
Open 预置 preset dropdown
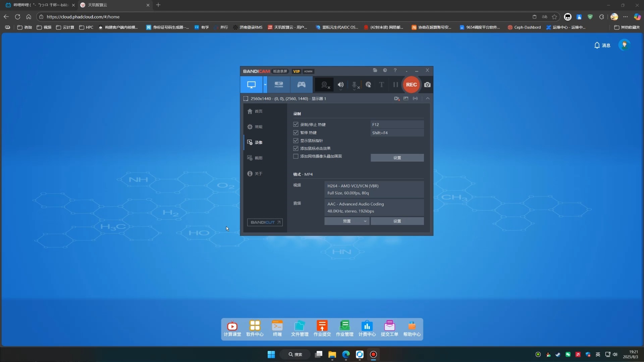pos(347,221)
